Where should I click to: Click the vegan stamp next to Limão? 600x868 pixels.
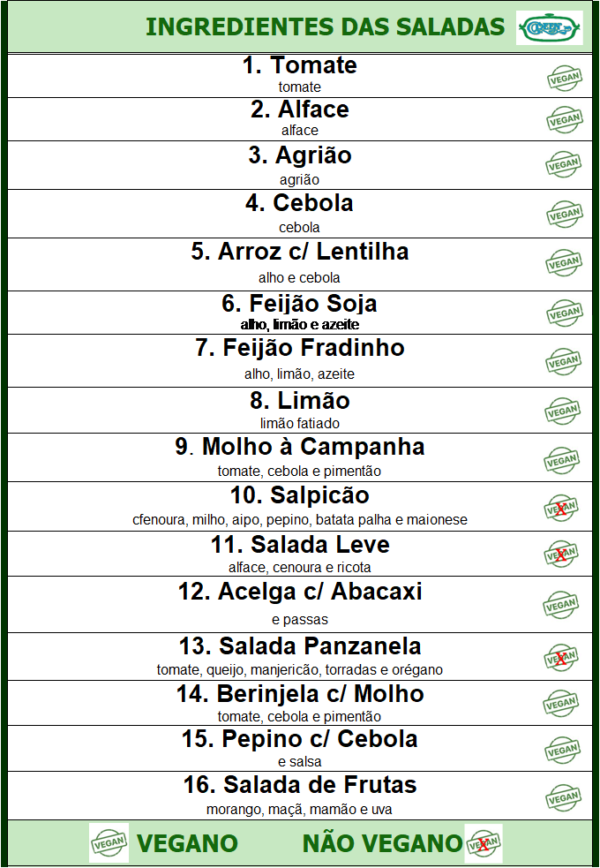[x=562, y=411]
